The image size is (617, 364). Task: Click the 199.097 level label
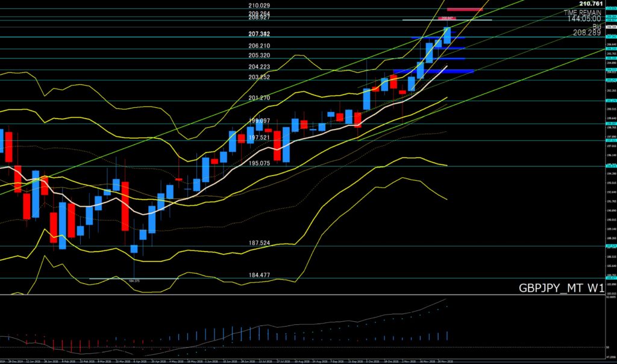point(259,121)
